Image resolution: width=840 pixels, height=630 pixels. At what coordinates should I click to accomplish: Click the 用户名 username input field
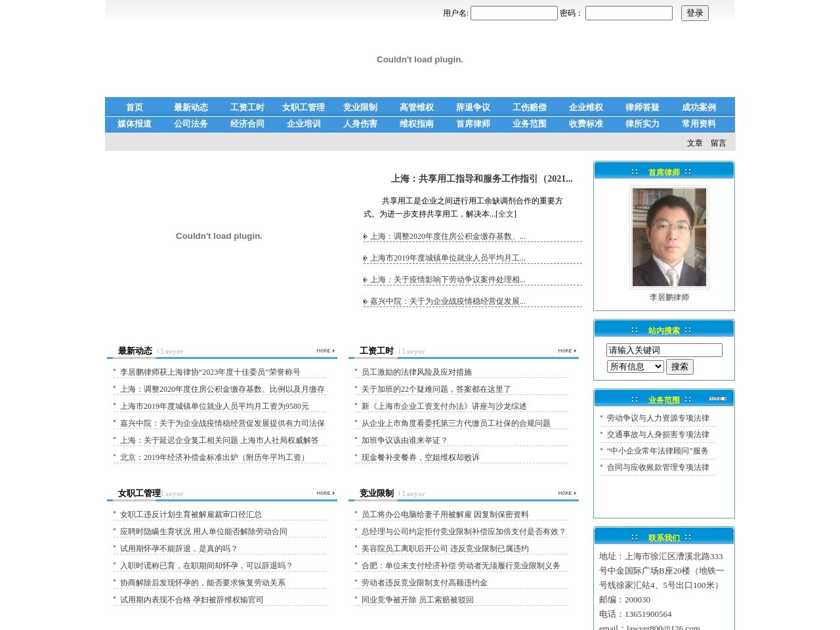[514, 13]
